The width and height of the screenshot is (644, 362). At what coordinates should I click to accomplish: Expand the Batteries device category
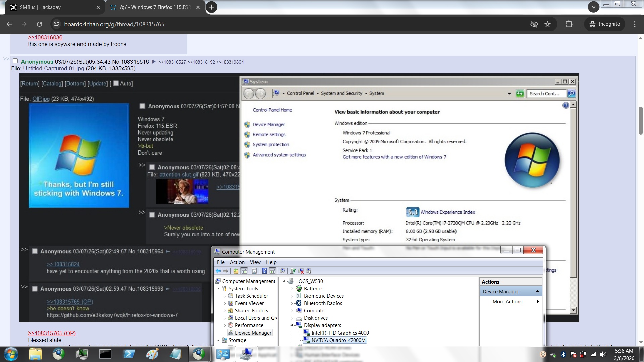(x=291, y=289)
